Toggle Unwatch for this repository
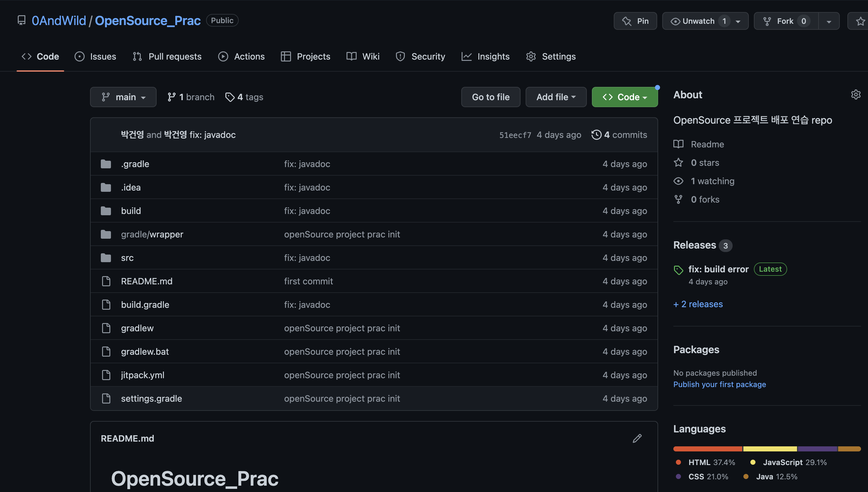The height and width of the screenshot is (492, 868). click(x=697, y=21)
